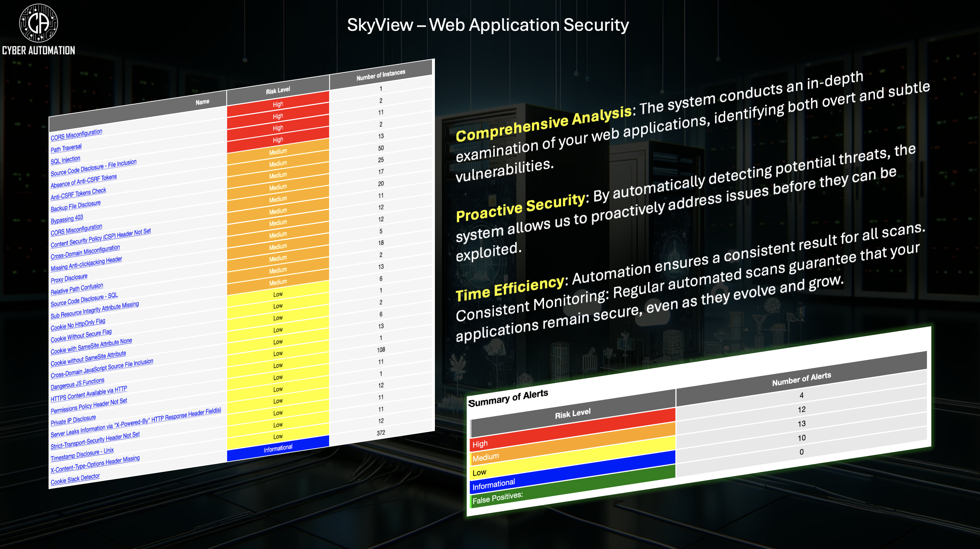Image resolution: width=980 pixels, height=549 pixels.
Task: Click the Dangerous JS Functions link
Action: (x=78, y=384)
